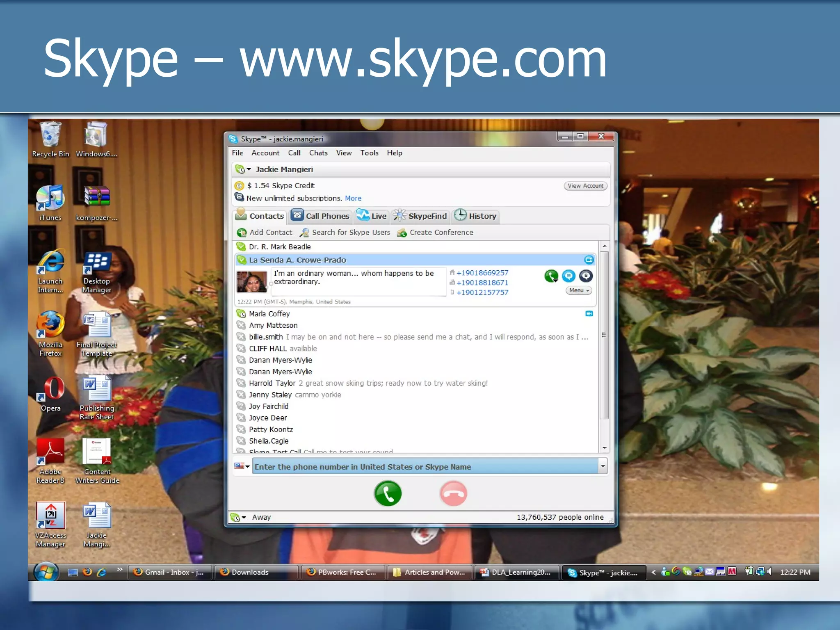Open La Senda's profile view icon

(x=586, y=276)
